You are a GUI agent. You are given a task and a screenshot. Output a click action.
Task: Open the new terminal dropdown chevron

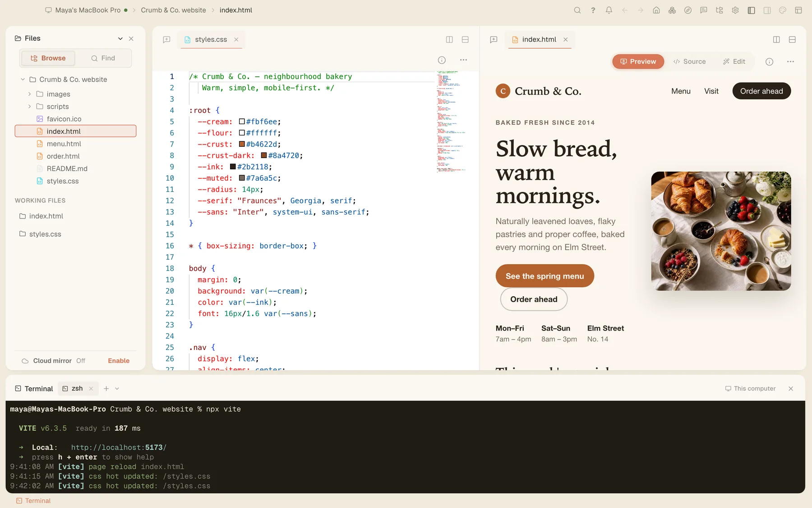117,388
